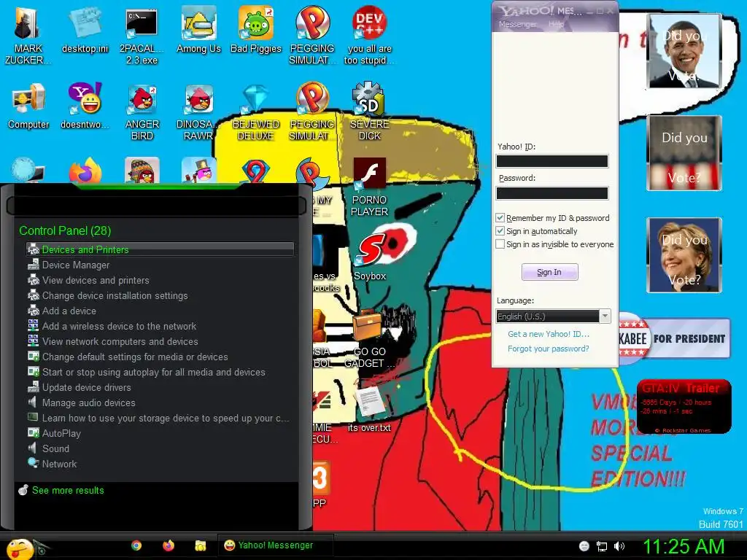Choose Add a device result
Screen dimensions: 747x560
[x=160, y=311]
